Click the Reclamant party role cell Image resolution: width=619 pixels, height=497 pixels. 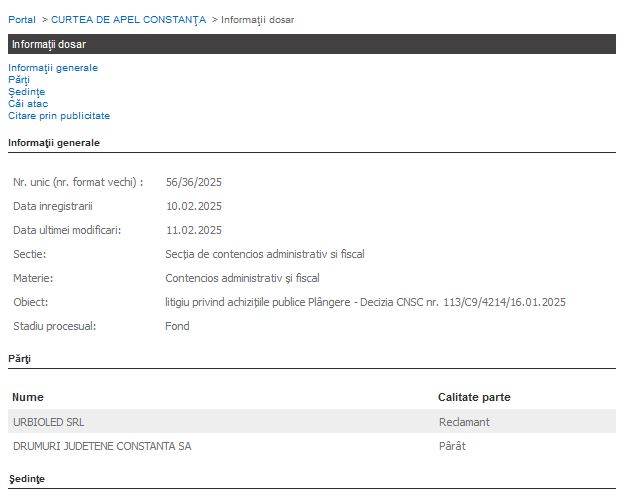[x=464, y=421]
